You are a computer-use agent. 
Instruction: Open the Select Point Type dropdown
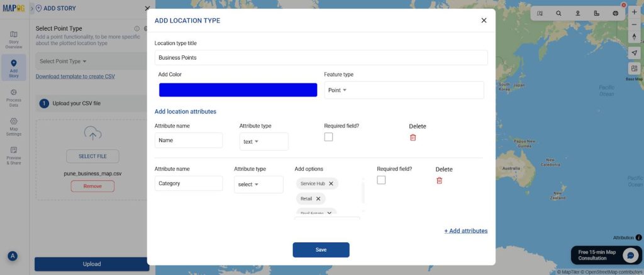coord(92,61)
